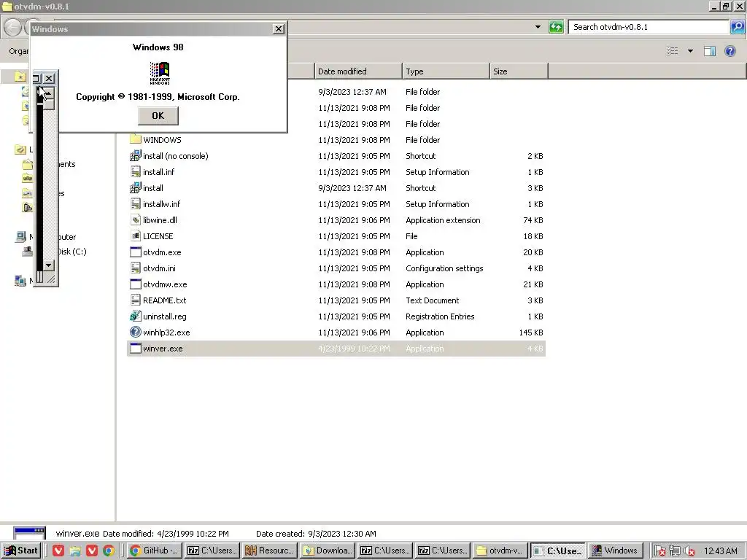Click OK in the Windows 98 dialog
The width and height of the screenshot is (747, 560).
158,116
